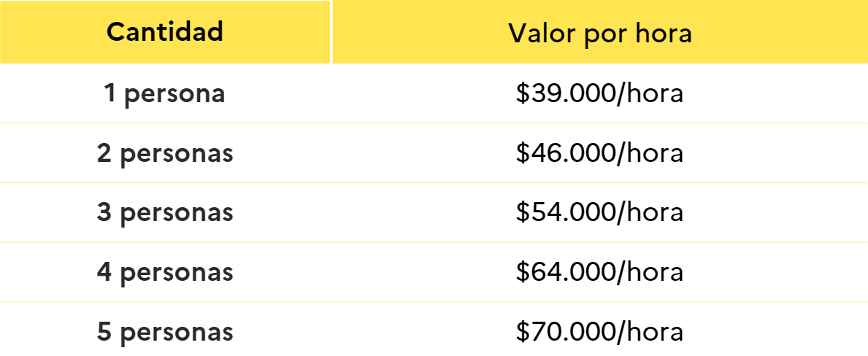
Task: Click the '$39.000/hora' price
Action: (x=599, y=94)
